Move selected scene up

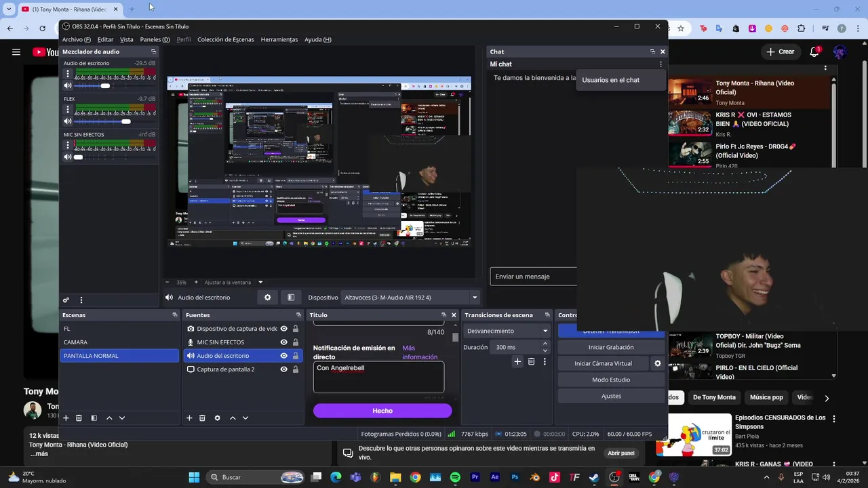[x=109, y=418]
